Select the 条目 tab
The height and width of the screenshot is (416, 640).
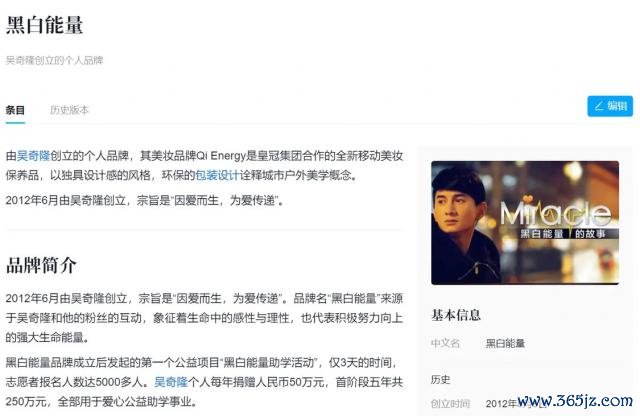15,110
